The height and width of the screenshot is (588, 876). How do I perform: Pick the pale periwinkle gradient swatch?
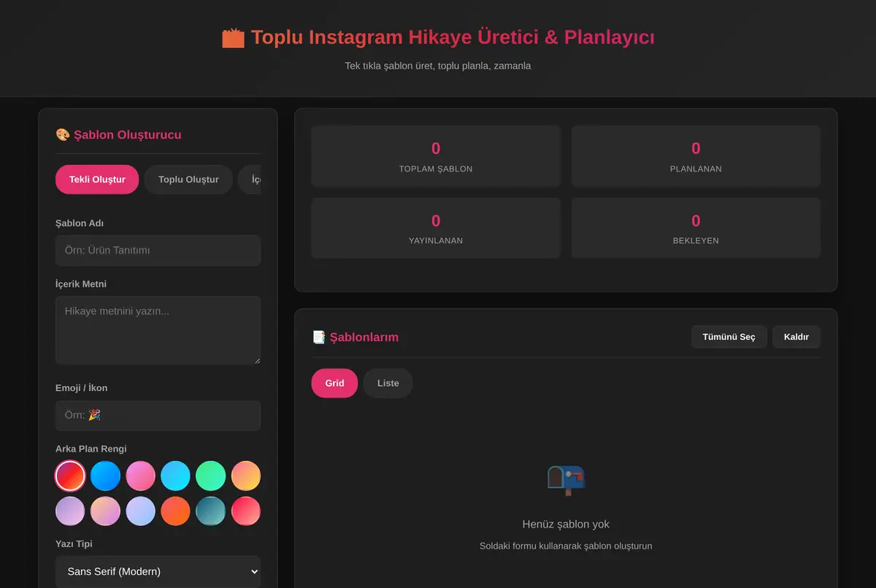pyautogui.click(x=140, y=511)
